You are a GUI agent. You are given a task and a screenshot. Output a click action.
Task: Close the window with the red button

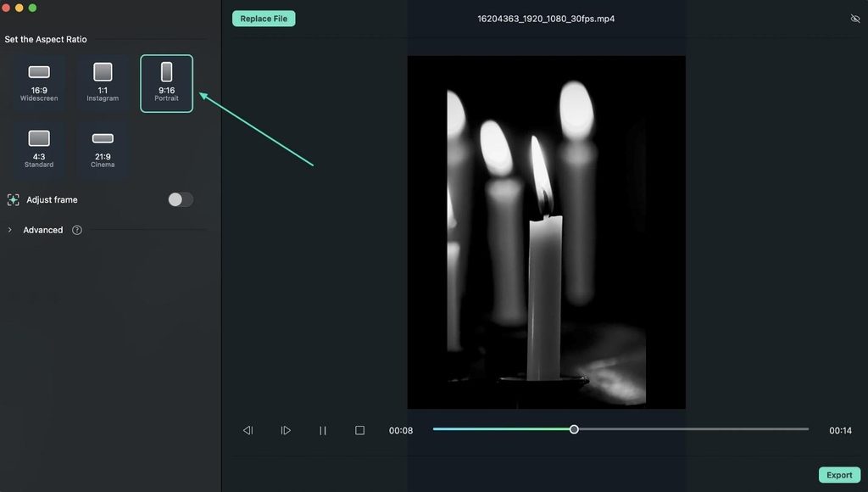(6, 8)
